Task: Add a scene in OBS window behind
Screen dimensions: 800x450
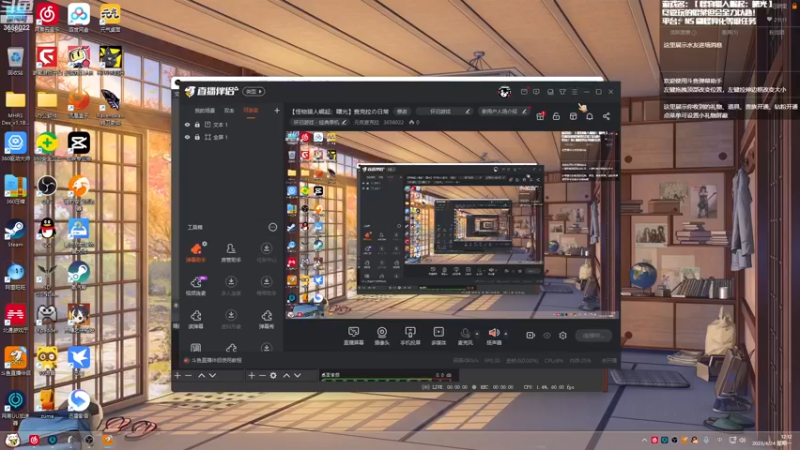Action: (178, 376)
